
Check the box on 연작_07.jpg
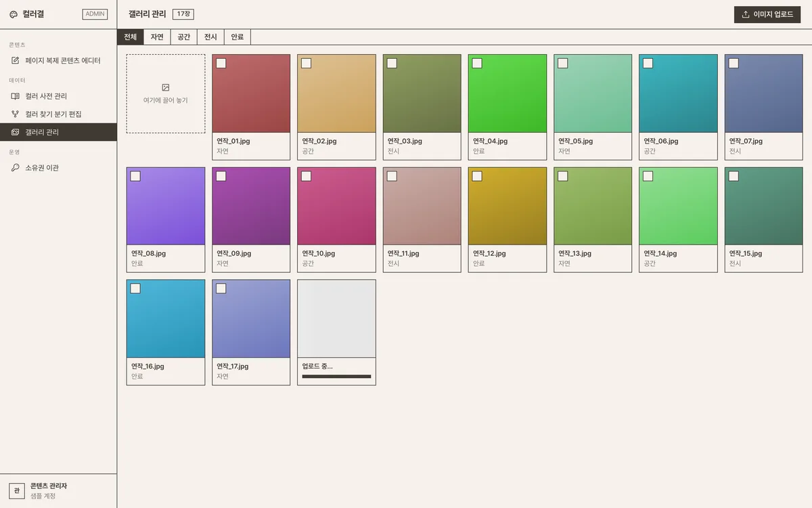click(734, 63)
